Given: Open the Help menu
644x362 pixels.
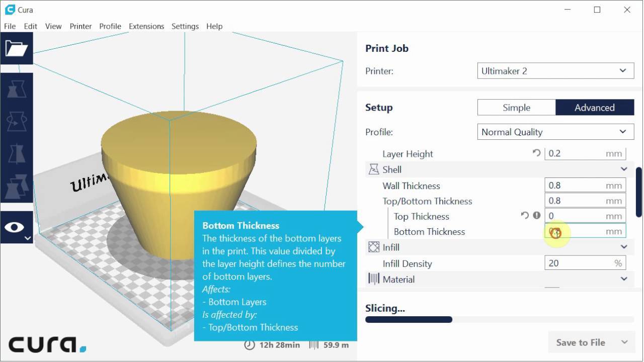Looking at the screenshot, I should (214, 26).
